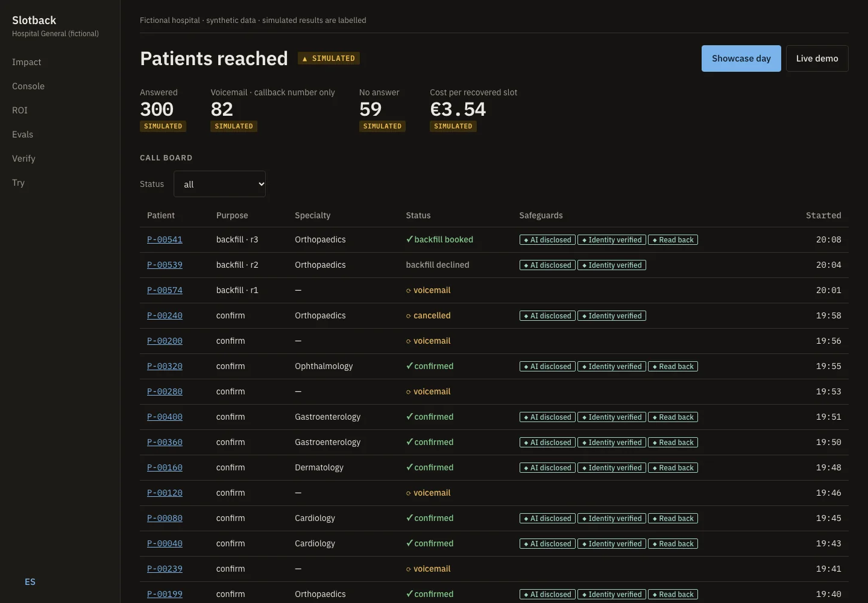This screenshot has width=868, height=603.
Task: Open patient P-00280 record
Action: pyautogui.click(x=165, y=391)
